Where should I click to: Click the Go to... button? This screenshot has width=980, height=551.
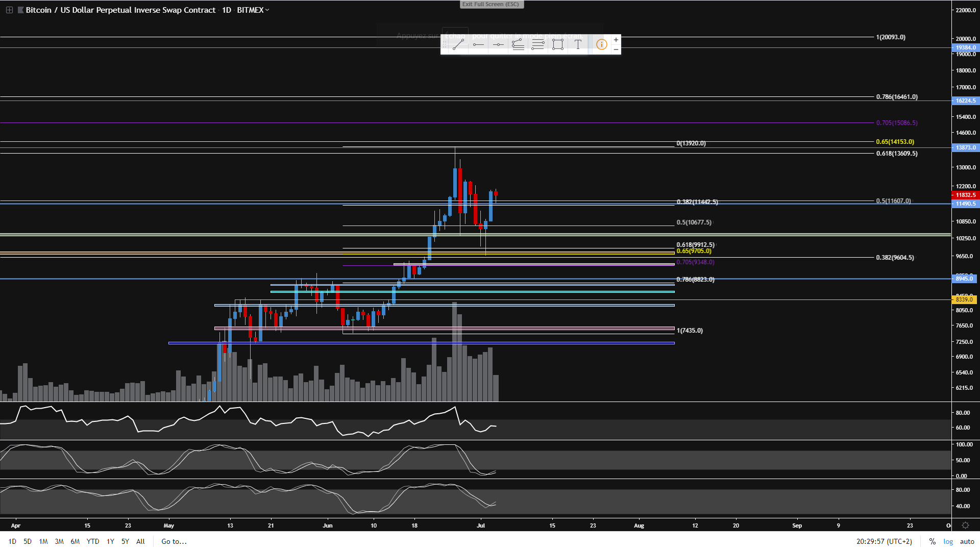coord(174,541)
